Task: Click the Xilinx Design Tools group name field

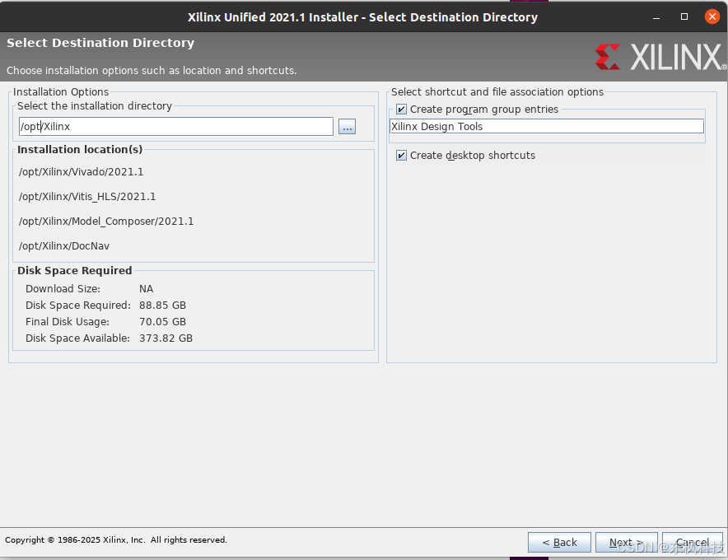Action: click(x=547, y=126)
